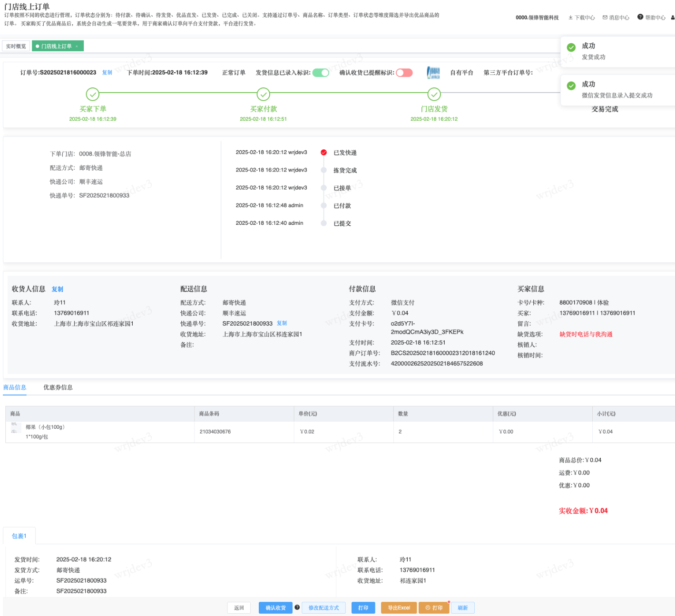Switch to the 实时概览 tab
The height and width of the screenshot is (616, 675).
(16, 46)
